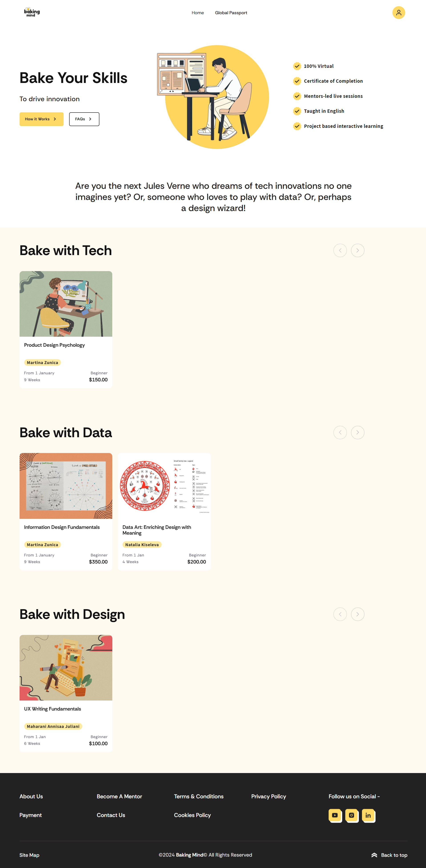426x868 pixels.
Task: Visit the Privacy Policy footer link
Action: pyautogui.click(x=268, y=796)
